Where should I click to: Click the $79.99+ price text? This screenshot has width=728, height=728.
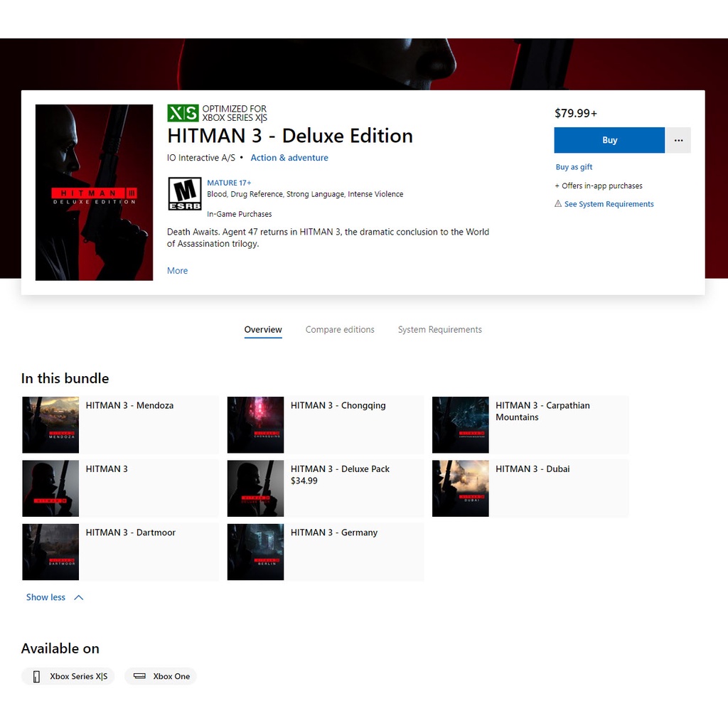pos(576,113)
